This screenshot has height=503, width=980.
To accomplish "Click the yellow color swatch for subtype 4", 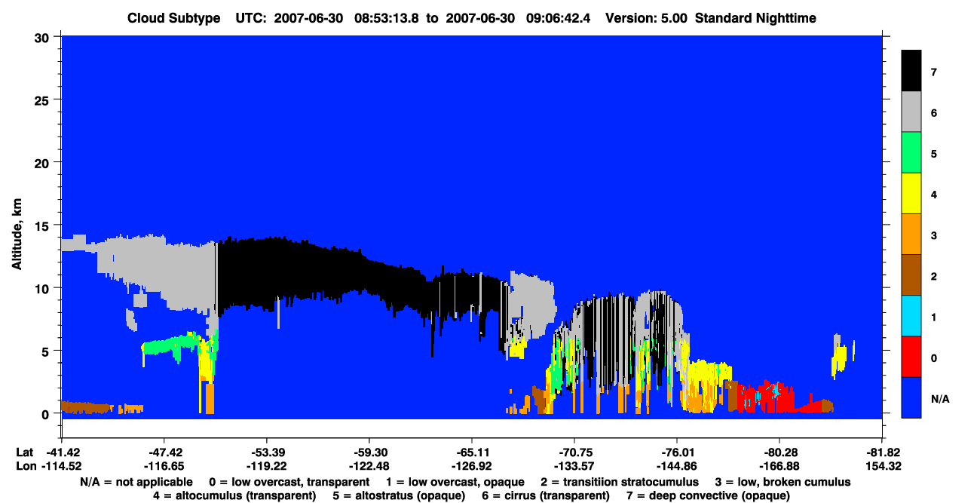I will (911, 194).
